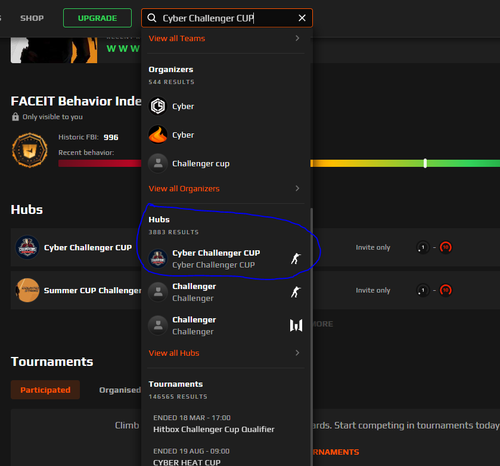Click the green UPGRADE button

(97, 18)
